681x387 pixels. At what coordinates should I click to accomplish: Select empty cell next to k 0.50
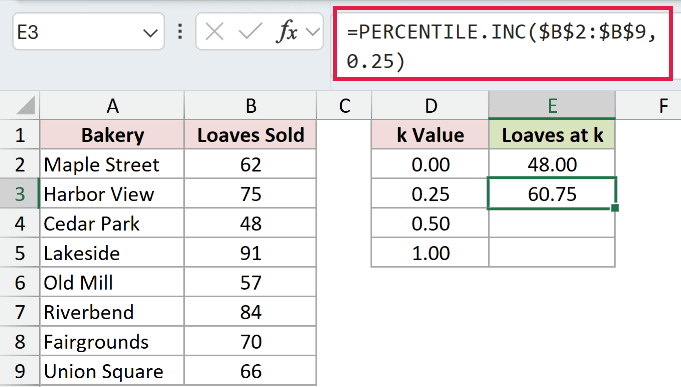552,224
